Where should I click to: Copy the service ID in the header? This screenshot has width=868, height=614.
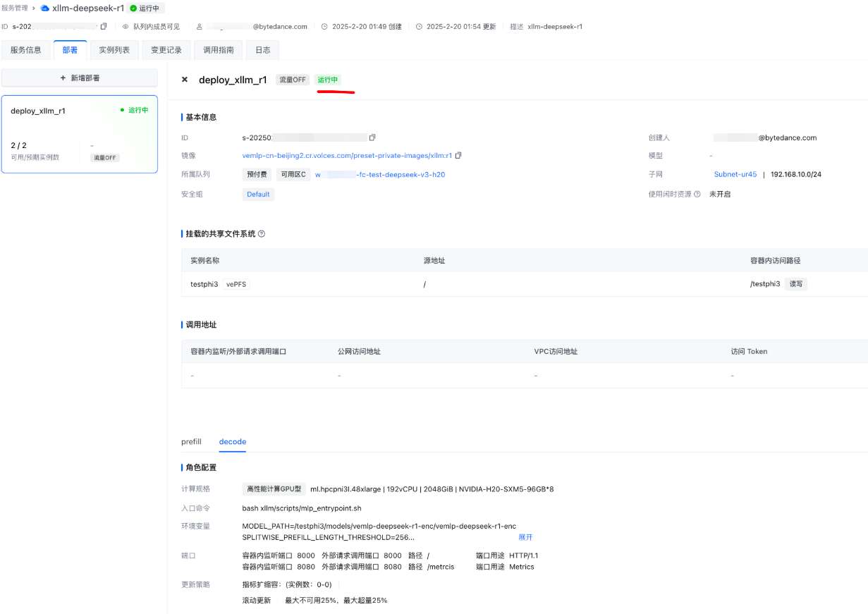(x=104, y=27)
